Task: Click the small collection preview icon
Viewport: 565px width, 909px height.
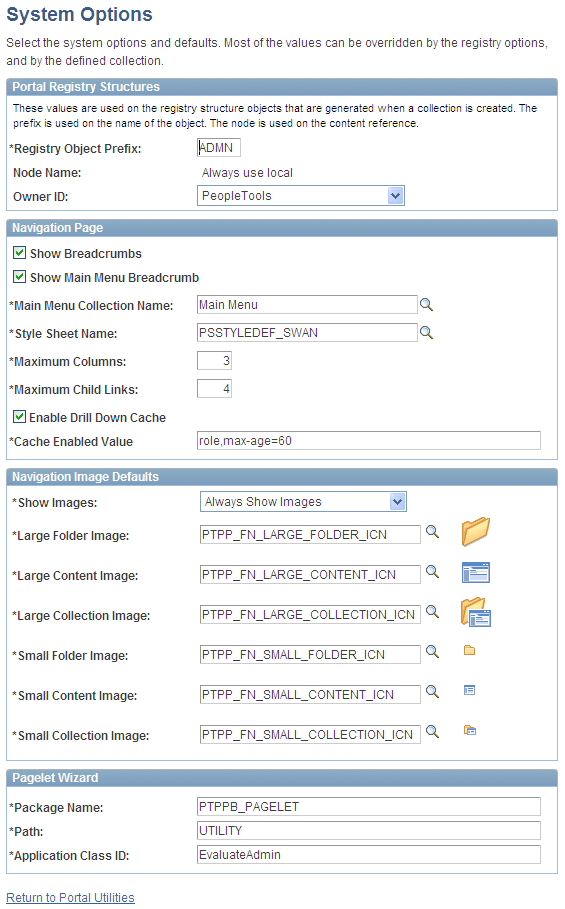Action: [470, 730]
